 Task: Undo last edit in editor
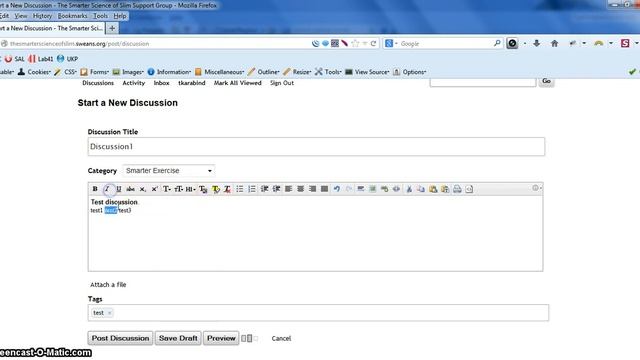(x=337, y=189)
